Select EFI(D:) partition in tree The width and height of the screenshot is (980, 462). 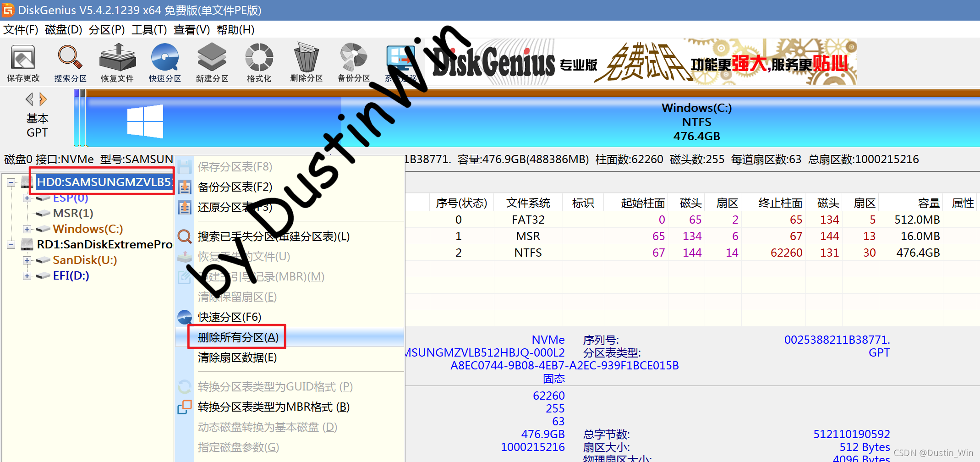[71, 276]
